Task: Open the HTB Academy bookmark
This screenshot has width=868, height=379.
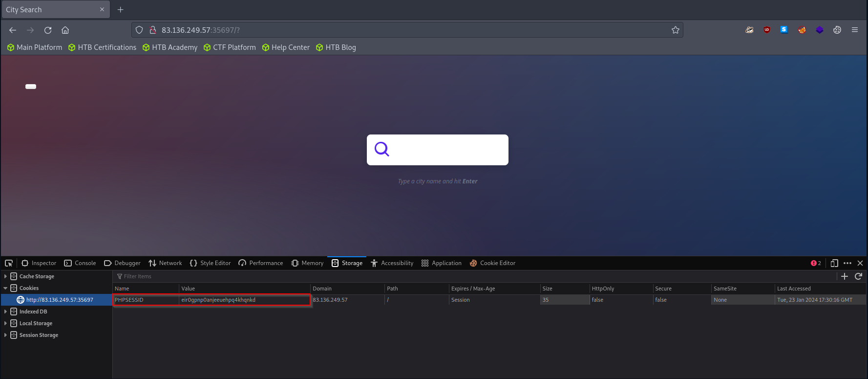Action: click(x=170, y=47)
